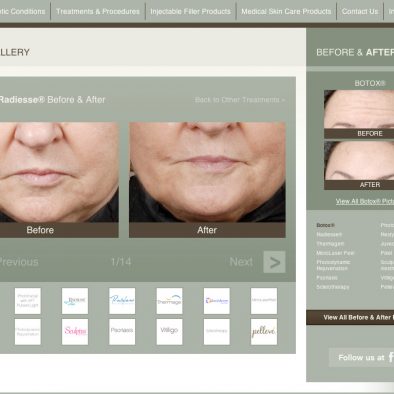394x394 pixels.
Task: Click Sclerotherapy in the sidebar list
Action: coord(333,287)
